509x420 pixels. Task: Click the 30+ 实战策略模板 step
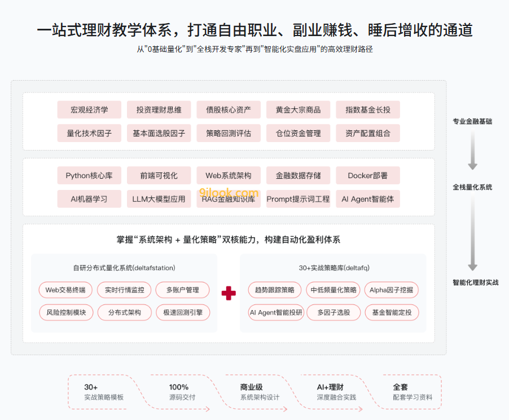[x=104, y=392]
